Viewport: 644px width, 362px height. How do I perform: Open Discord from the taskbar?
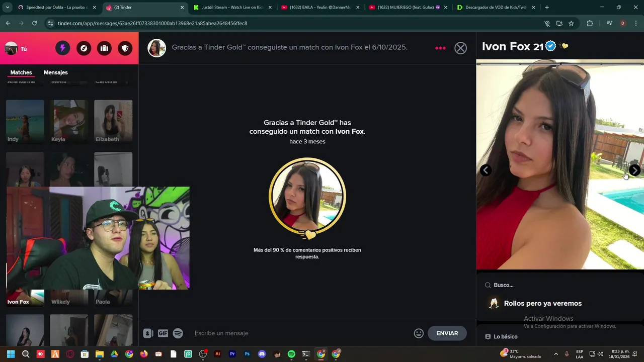262,354
